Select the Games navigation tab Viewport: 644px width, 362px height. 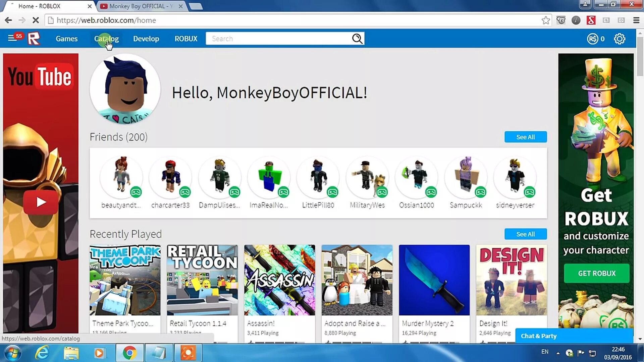(66, 39)
